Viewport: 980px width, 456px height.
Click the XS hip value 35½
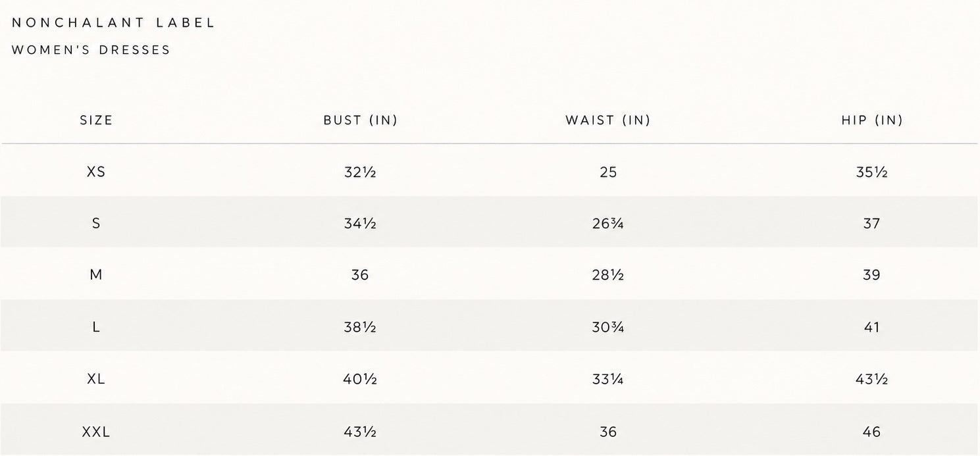pyautogui.click(x=871, y=172)
